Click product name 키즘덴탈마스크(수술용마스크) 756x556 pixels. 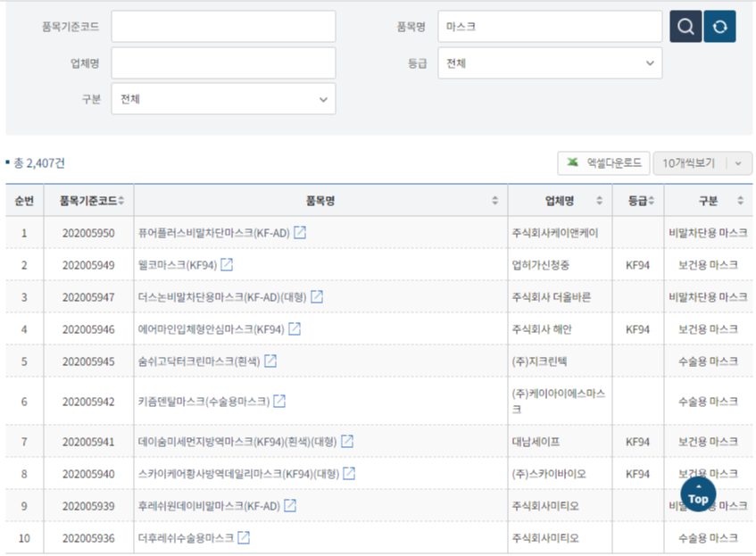coord(204,402)
